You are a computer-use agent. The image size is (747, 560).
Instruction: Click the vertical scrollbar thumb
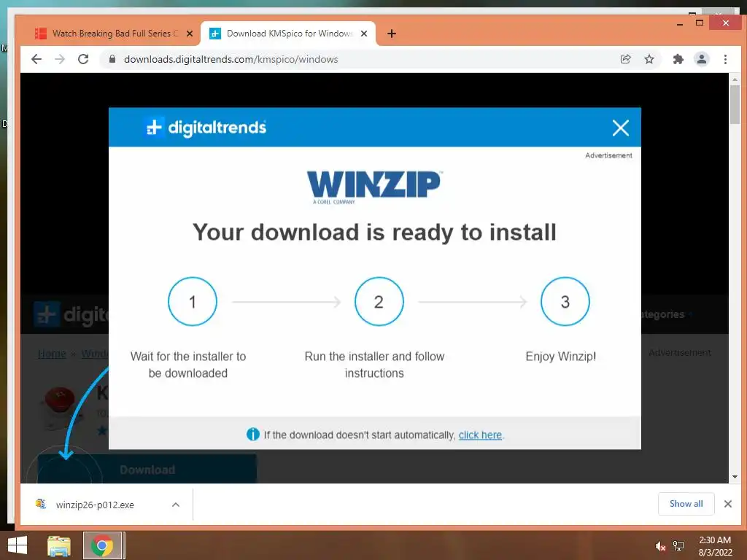pos(735,104)
